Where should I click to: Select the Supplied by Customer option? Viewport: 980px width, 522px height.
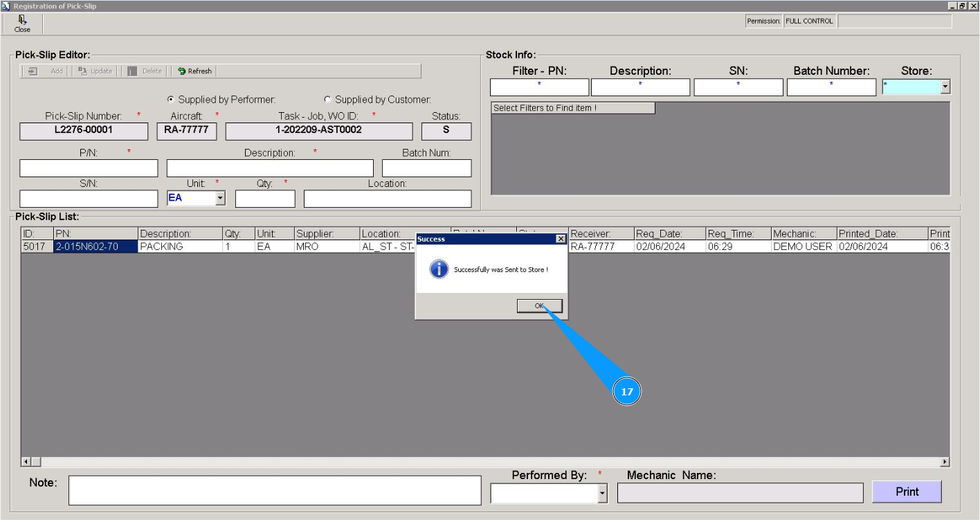pyautogui.click(x=327, y=100)
